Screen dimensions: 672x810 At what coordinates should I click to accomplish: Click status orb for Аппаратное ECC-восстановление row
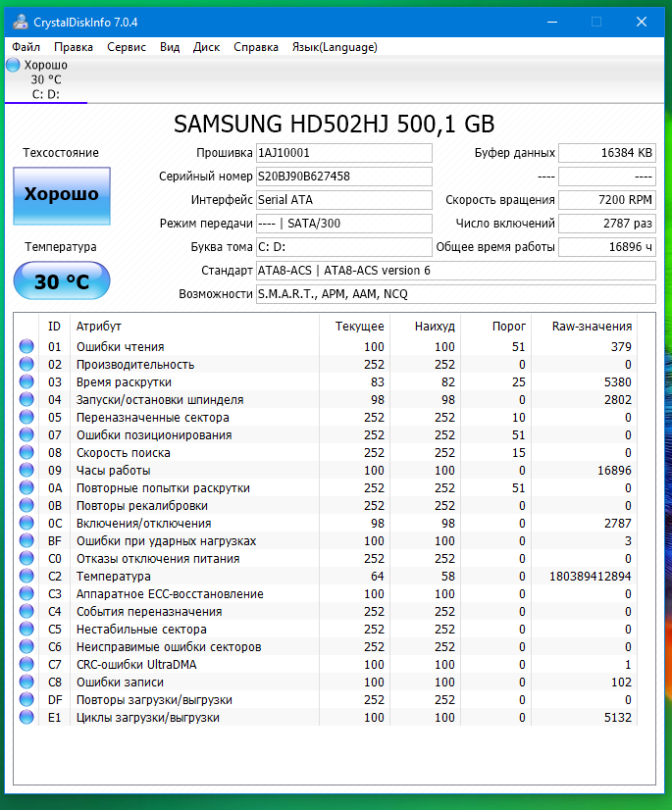26,593
